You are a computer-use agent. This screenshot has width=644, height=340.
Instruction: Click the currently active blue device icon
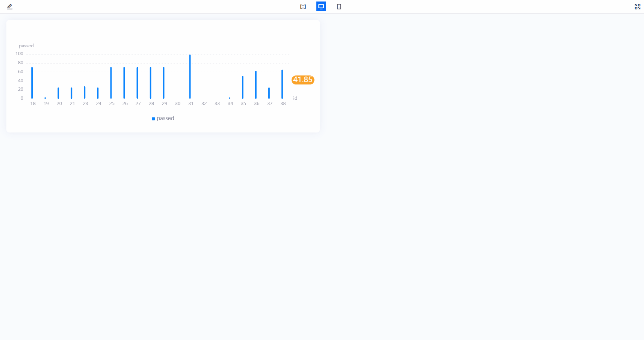coord(321,6)
